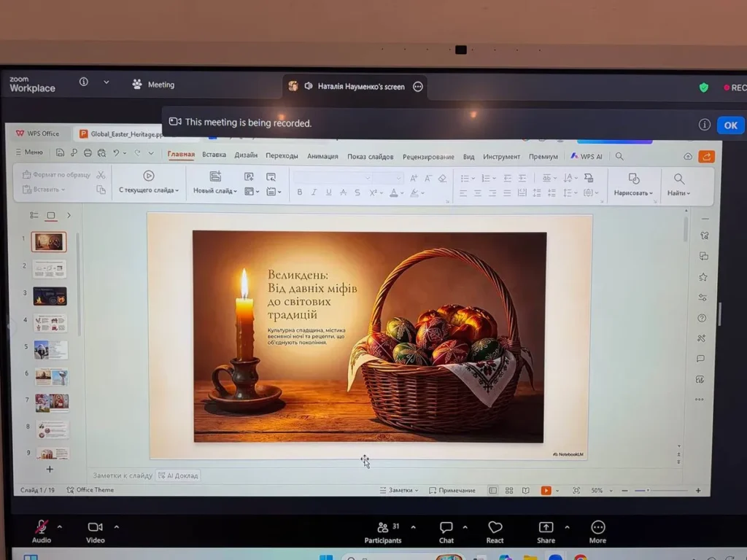This screenshot has width=747, height=560.
Task: Expand the С текущего слайда dropdown
Action: pos(149,190)
